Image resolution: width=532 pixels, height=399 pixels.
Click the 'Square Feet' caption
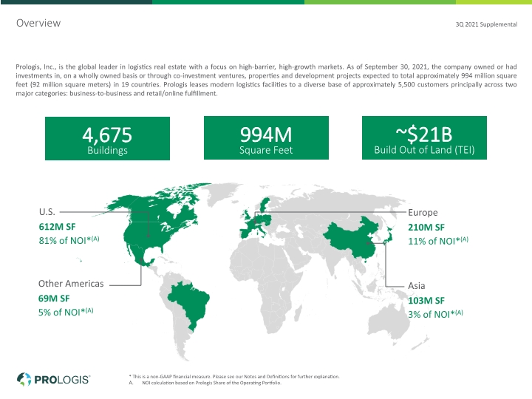266,150
